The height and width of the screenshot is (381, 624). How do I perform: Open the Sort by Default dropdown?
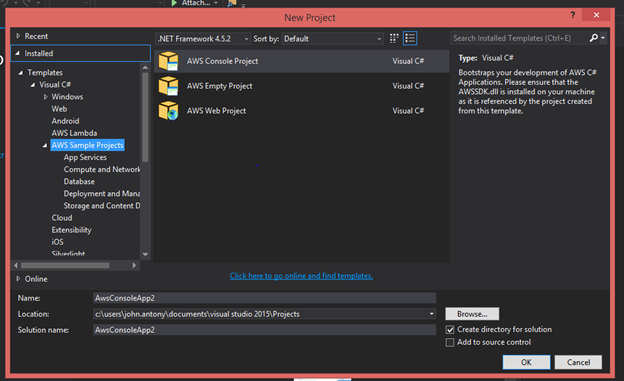(x=332, y=39)
